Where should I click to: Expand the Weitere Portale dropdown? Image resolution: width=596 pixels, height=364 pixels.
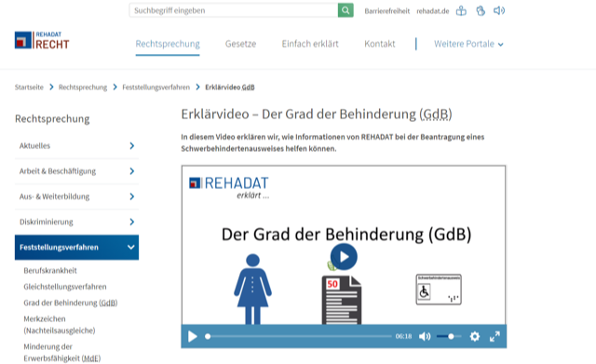coord(468,44)
